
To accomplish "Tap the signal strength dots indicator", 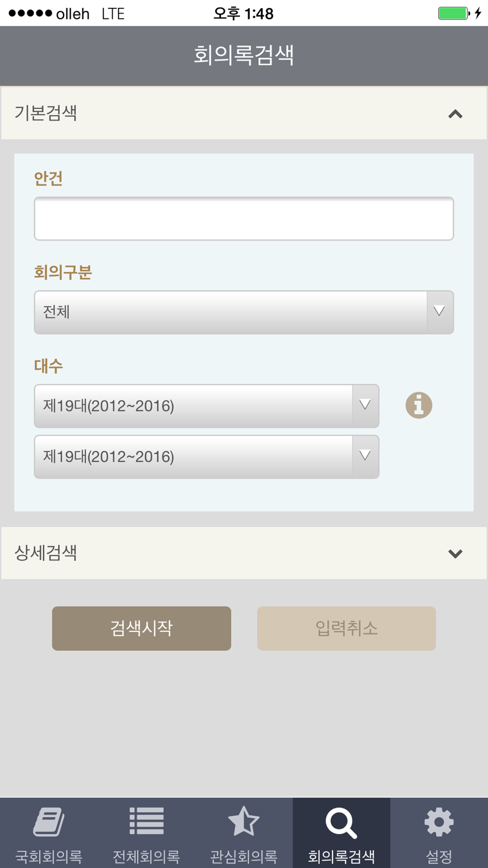I will [30, 13].
